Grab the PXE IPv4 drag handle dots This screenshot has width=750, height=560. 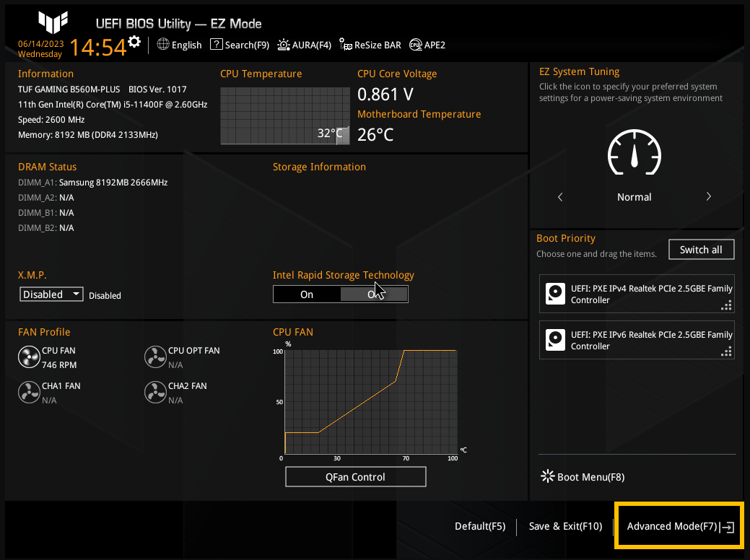tap(726, 305)
